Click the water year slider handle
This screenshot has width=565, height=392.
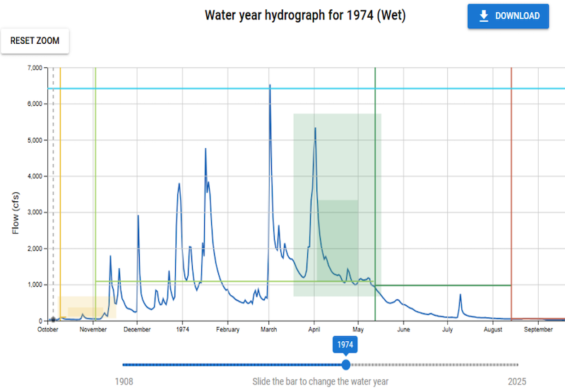(x=345, y=364)
